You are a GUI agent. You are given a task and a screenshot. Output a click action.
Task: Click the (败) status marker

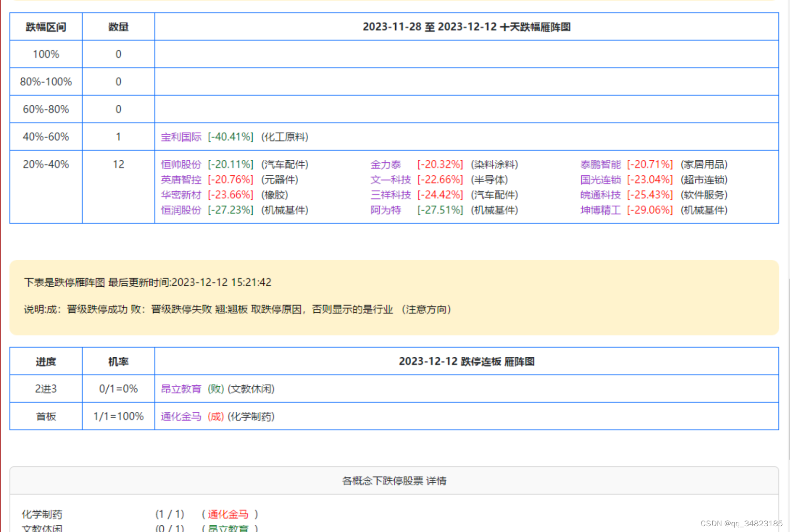(216, 389)
